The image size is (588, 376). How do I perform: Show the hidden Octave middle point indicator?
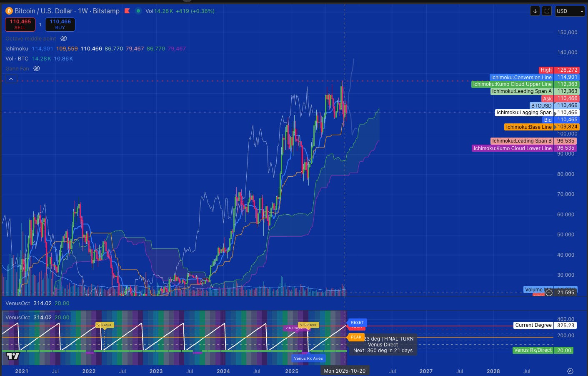pos(64,38)
